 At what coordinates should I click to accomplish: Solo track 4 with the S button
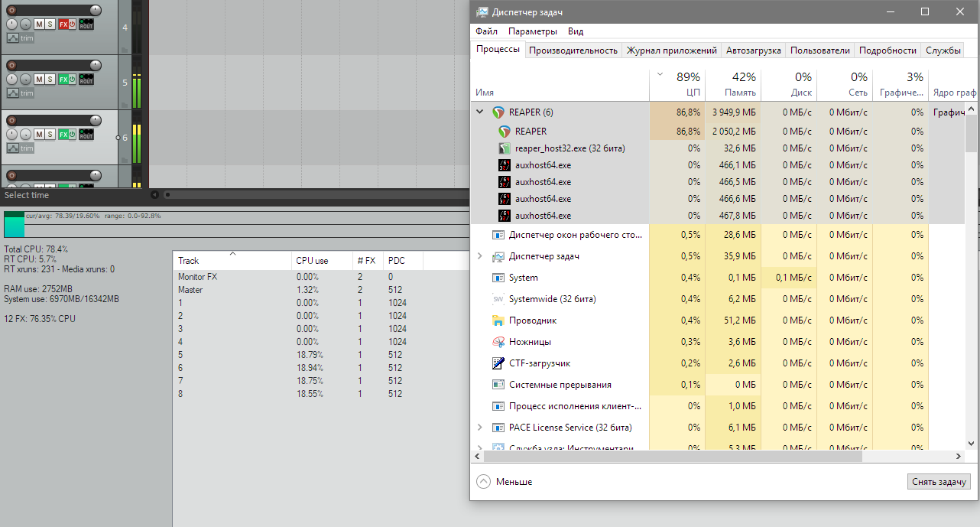pos(50,24)
